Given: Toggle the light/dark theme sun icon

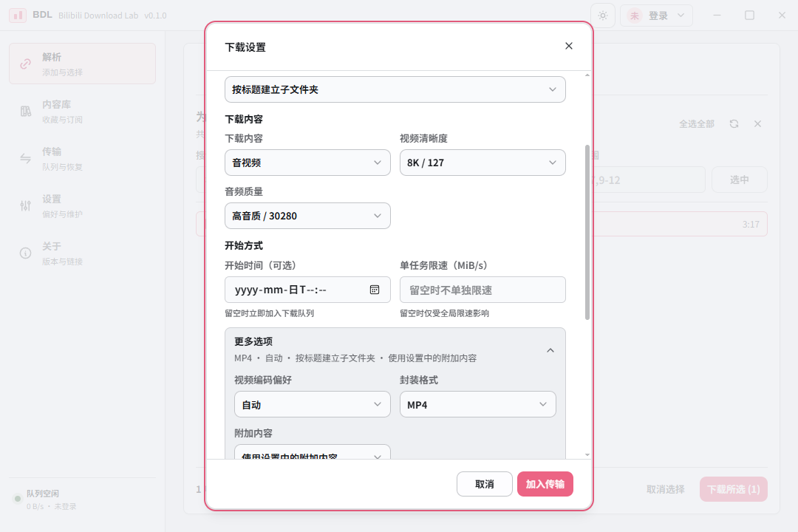Looking at the screenshot, I should pyautogui.click(x=603, y=16).
